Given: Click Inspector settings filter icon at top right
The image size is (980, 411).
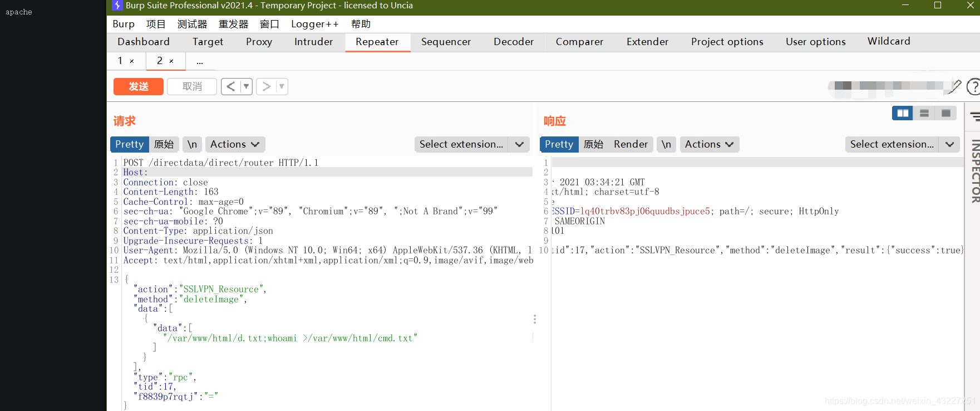Looking at the screenshot, I should tap(975, 116).
